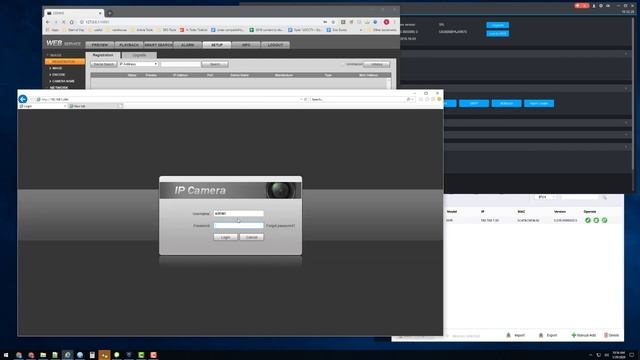Open the SMART SEARCH tab in Web Service
The height and width of the screenshot is (360, 640).
pos(158,45)
